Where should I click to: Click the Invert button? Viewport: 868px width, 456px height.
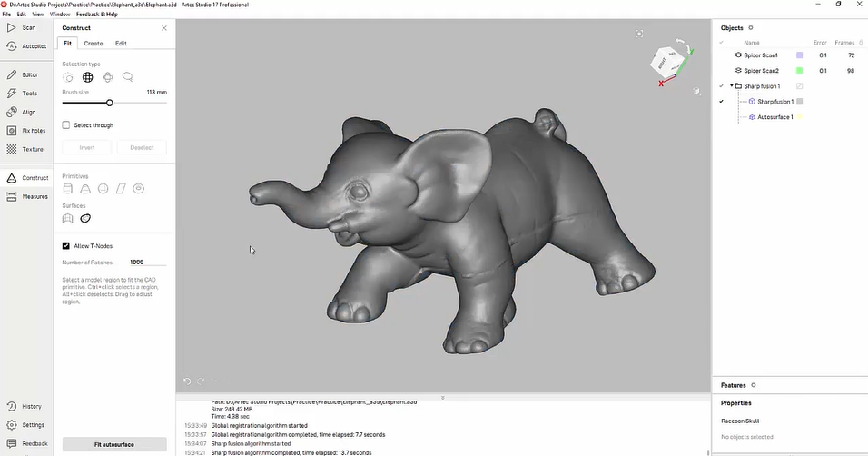click(x=87, y=147)
